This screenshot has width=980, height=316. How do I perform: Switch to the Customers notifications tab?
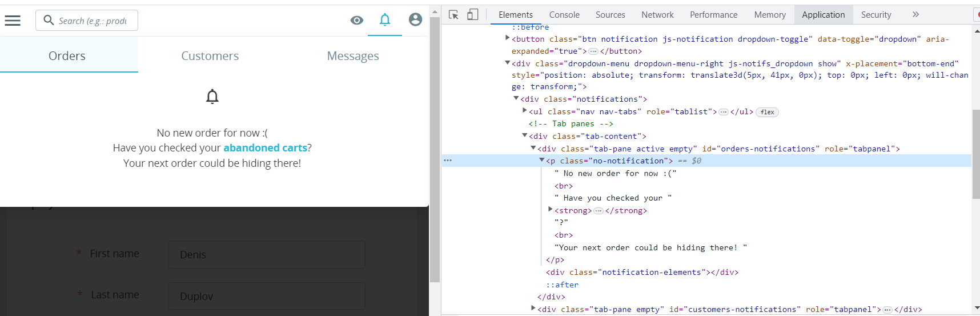210,55
